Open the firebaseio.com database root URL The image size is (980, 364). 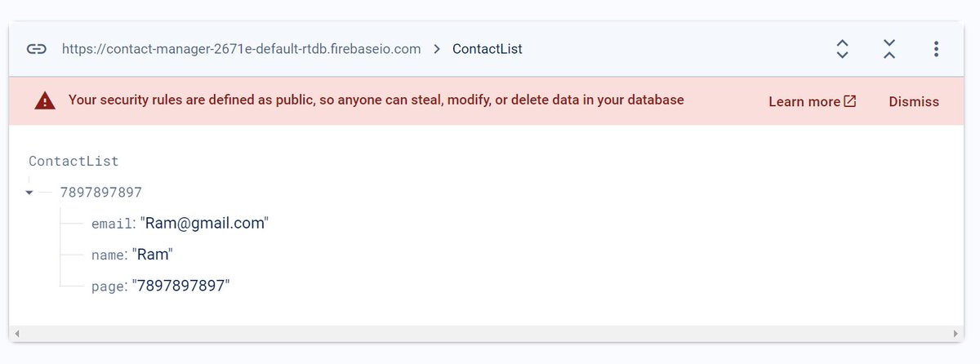click(x=242, y=49)
